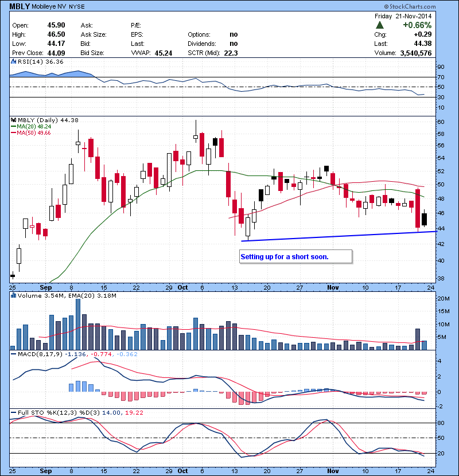Click the VWAP value 45.24
This screenshot has width=459, height=476.
coord(164,53)
